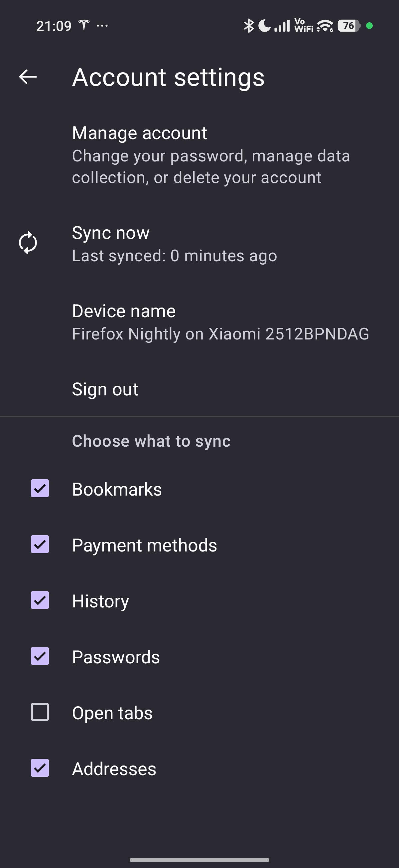Turn off Passwords sync

[x=40, y=656]
